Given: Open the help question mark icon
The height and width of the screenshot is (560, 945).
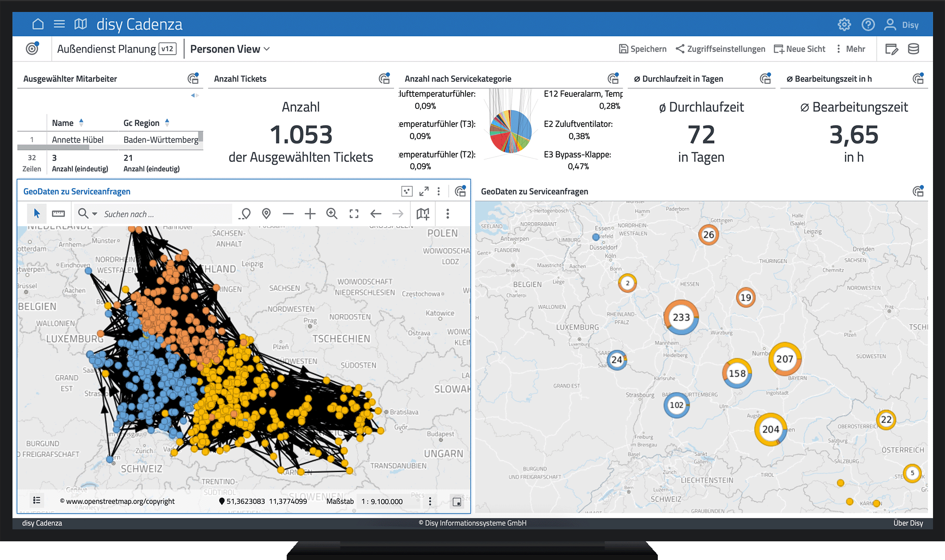Looking at the screenshot, I should click(x=868, y=24).
